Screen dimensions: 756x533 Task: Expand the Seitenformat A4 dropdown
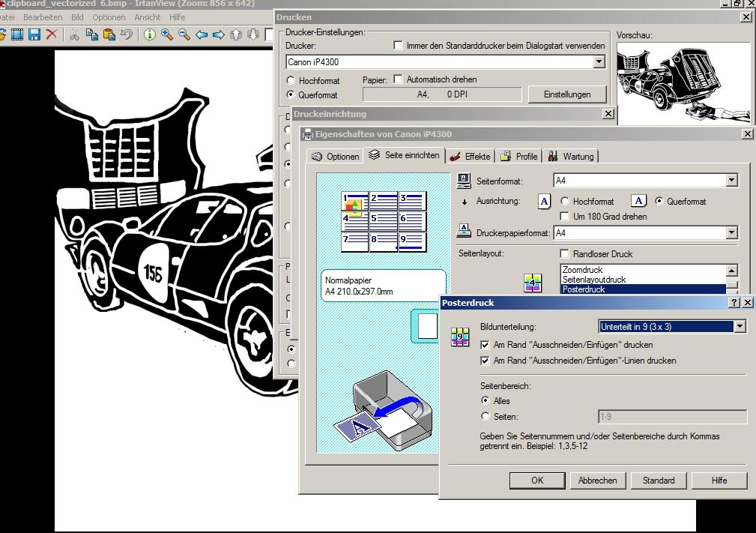(731, 181)
